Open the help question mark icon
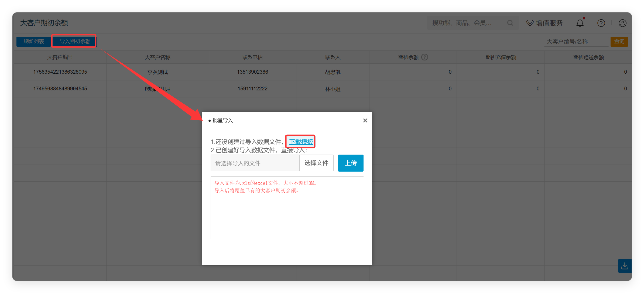Viewport: 644px width, 293px height. [x=601, y=23]
